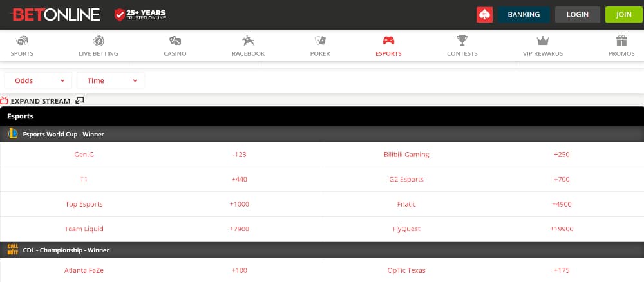The height and width of the screenshot is (282, 644).
Task: Pick the -123 odds
Action: (x=239, y=155)
